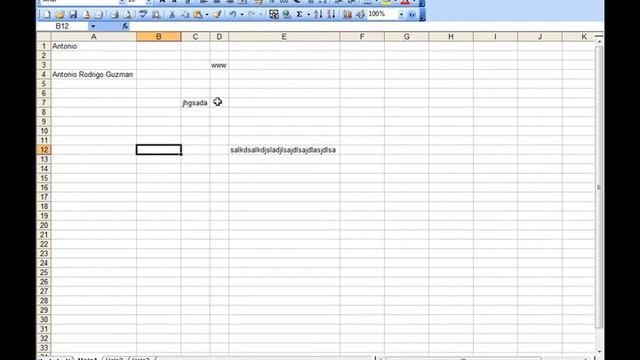Click the Cut scissors icon
Screen dimensions: 640x360
[172, 15]
